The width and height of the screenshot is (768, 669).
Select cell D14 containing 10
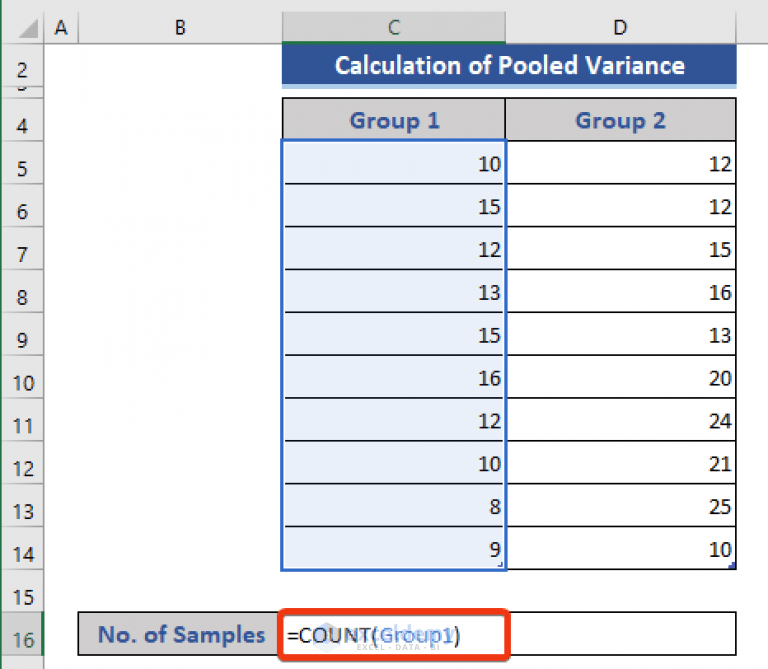pyautogui.click(x=621, y=549)
